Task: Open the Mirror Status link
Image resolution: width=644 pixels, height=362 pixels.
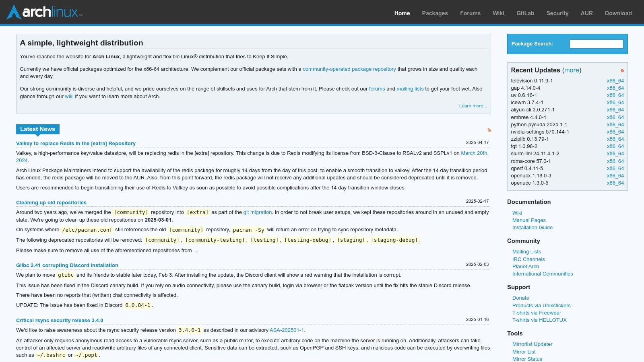Action: 527,359
